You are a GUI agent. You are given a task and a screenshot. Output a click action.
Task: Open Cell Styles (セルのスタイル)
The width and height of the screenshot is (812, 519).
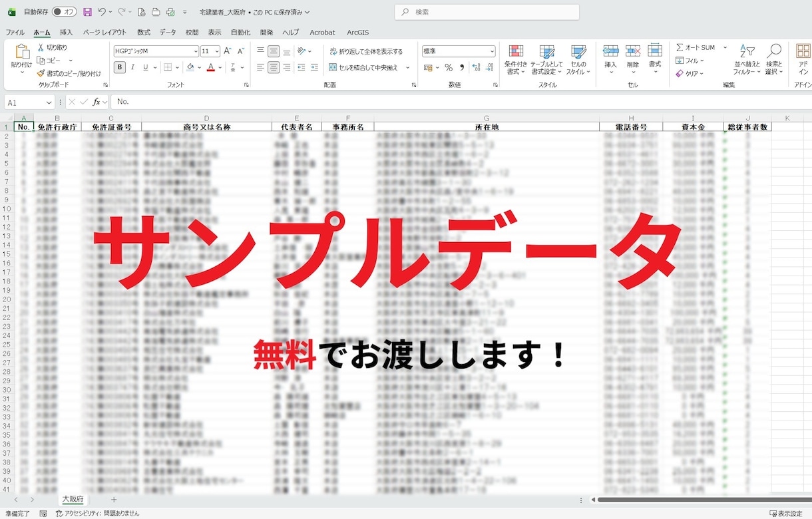click(x=578, y=59)
